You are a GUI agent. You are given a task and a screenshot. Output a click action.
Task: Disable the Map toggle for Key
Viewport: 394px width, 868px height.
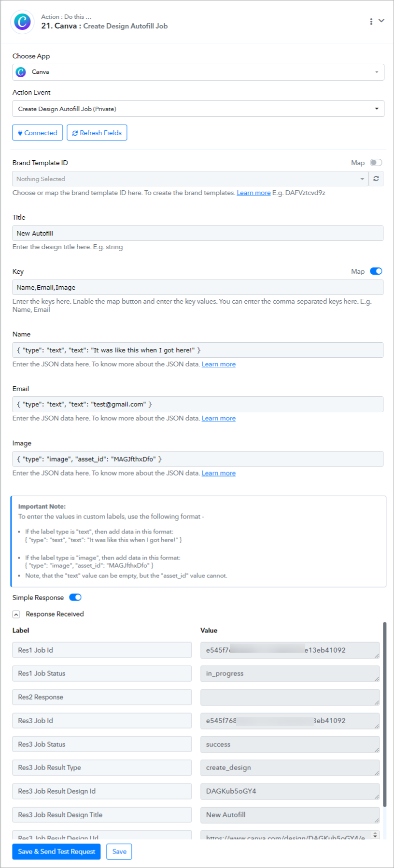click(x=376, y=271)
